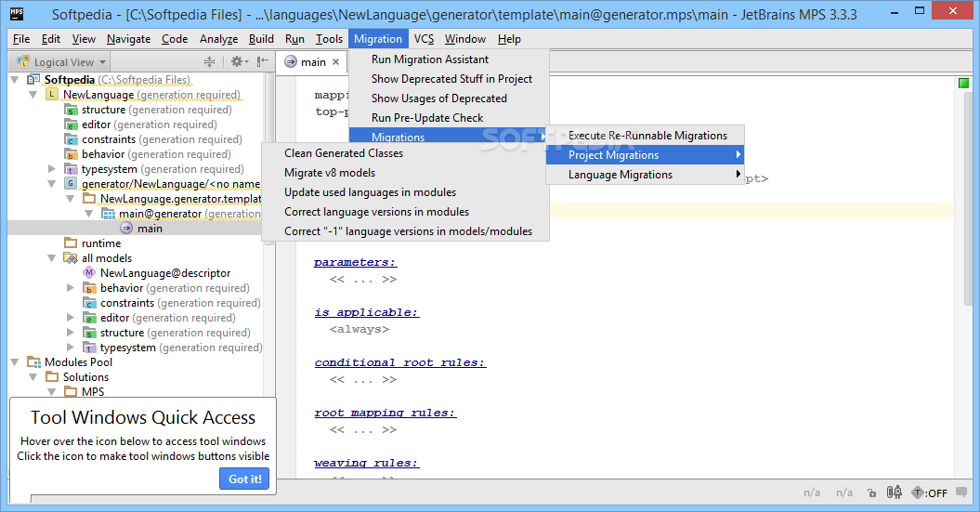Click the 'conditional root rules:' link
This screenshot has width=980, height=512.
pyautogui.click(x=400, y=362)
